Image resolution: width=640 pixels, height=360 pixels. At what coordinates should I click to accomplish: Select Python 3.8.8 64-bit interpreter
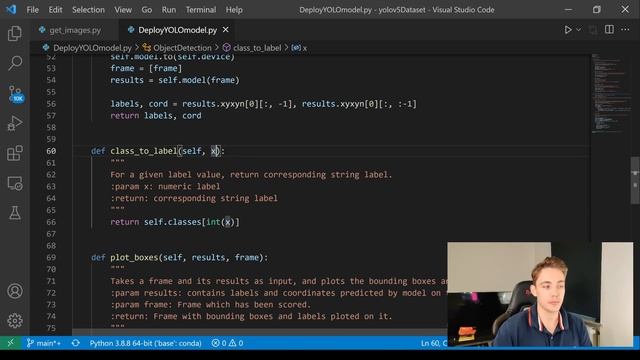click(145, 343)
